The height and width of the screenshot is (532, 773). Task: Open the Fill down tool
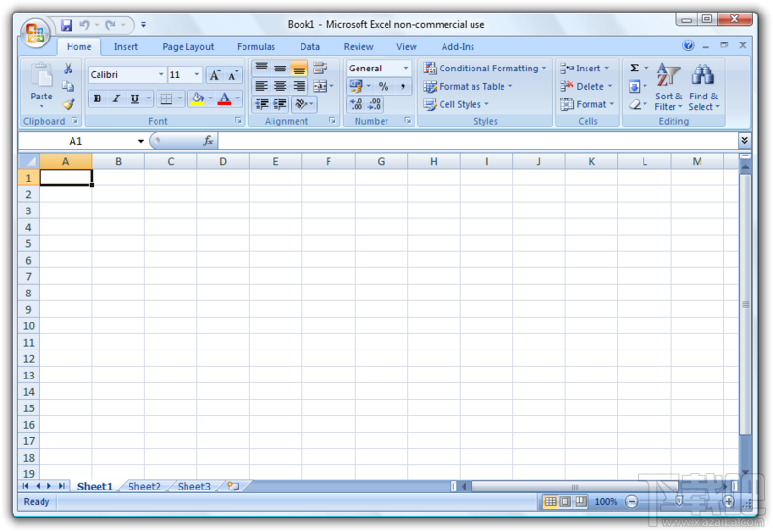tap(635, 87)
